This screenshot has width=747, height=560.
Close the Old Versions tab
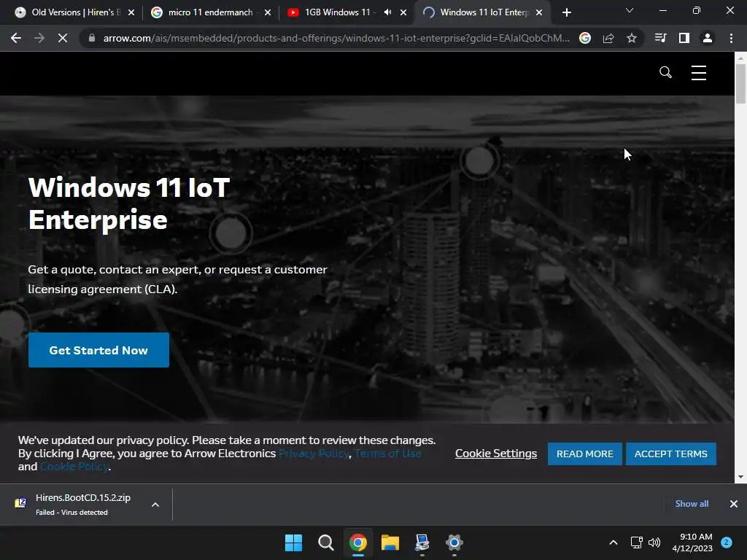pyautogui.click(x=131, y=12)
